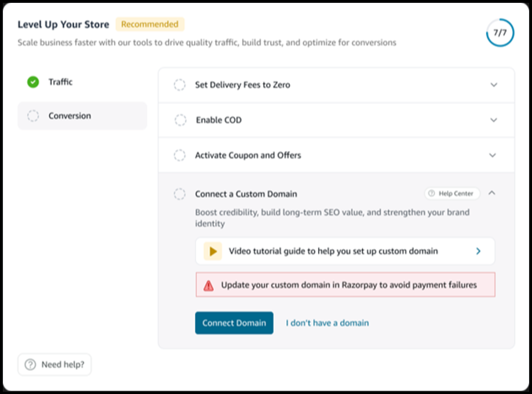Switch to the Traffic tab
The image size is (532, 394).
click(x=60, y=82)
